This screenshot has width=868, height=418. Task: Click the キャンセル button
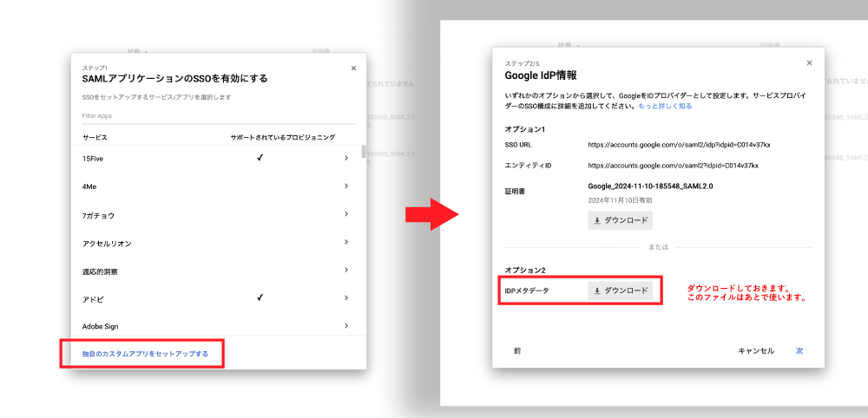coord(756,351)
